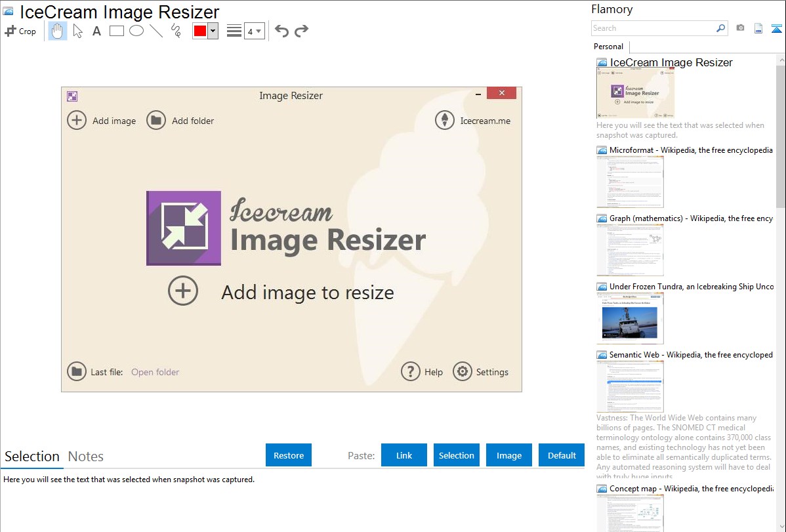Click the Concept map - Wikipedia title
The height and width of the screenshot is (532, 786).
pos(692,489)
